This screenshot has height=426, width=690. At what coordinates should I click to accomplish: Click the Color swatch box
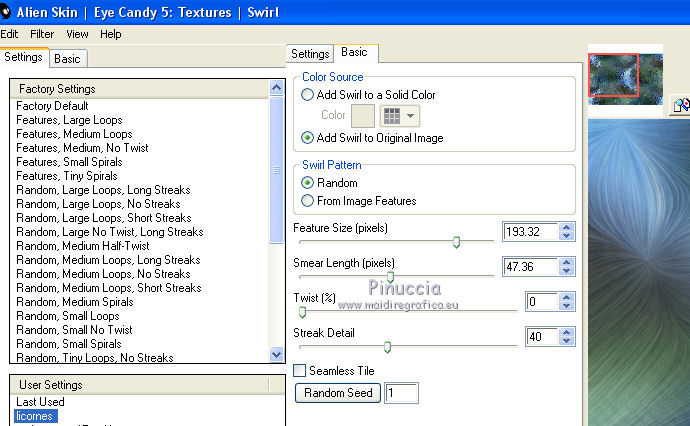pos(363,116)
